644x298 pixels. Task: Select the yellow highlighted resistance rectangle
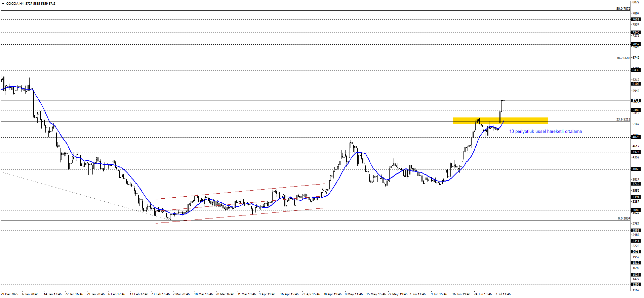point(500,121)
